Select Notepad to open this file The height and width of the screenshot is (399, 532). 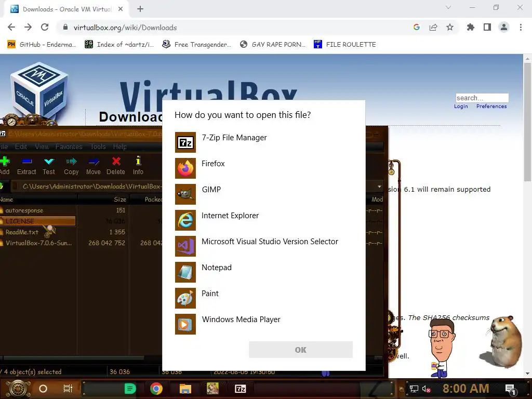[263, 272]
